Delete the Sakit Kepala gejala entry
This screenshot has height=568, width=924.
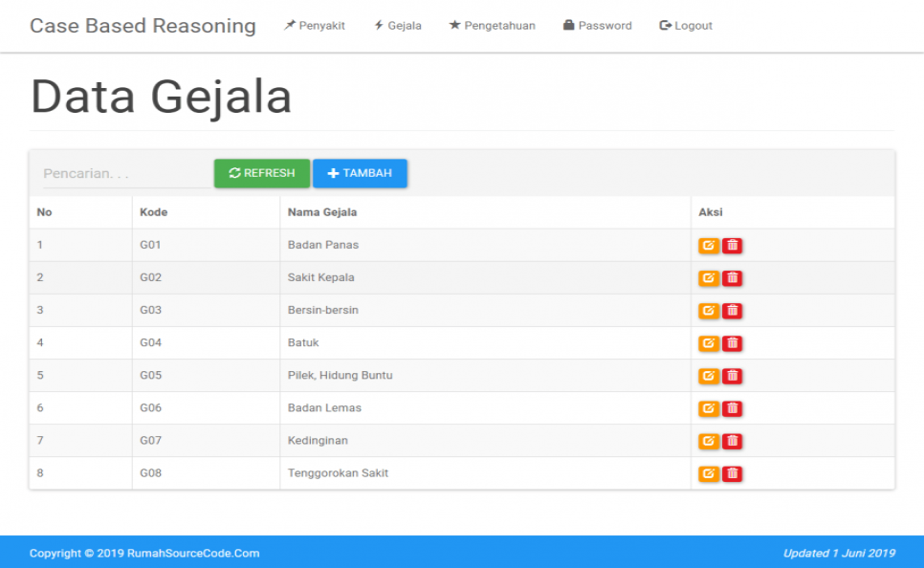pyautogui.click(x=731, y=277)
